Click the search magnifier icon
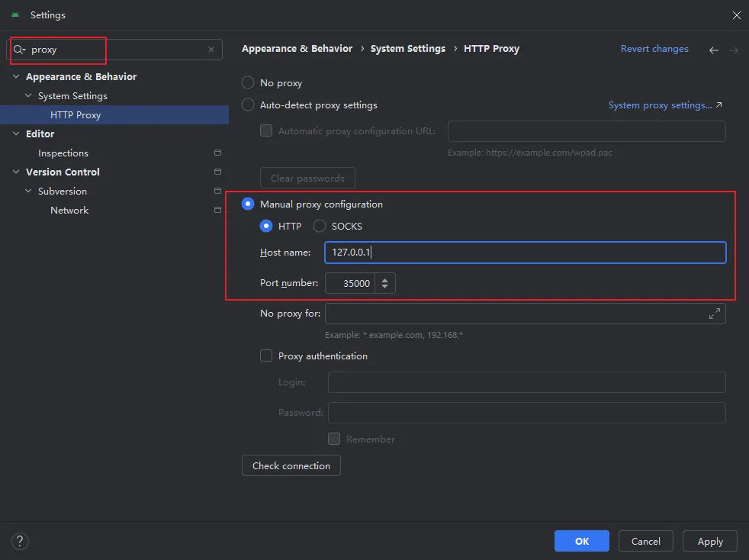Viewport: 749px width, 560px height. (19, 50)
